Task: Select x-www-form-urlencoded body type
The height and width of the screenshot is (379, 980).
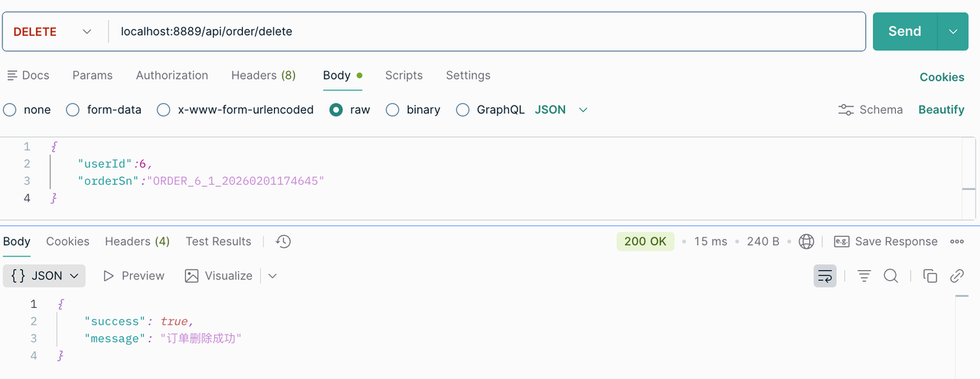Action: pyautogui.click(x=163, y=109)
